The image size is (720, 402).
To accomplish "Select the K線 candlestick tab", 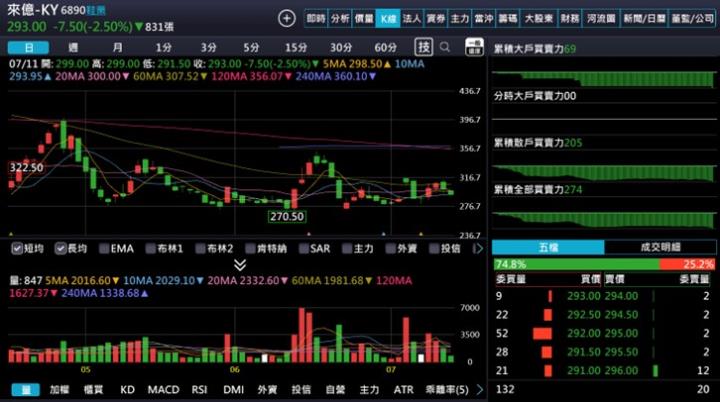I will click(x=388, y=18).
